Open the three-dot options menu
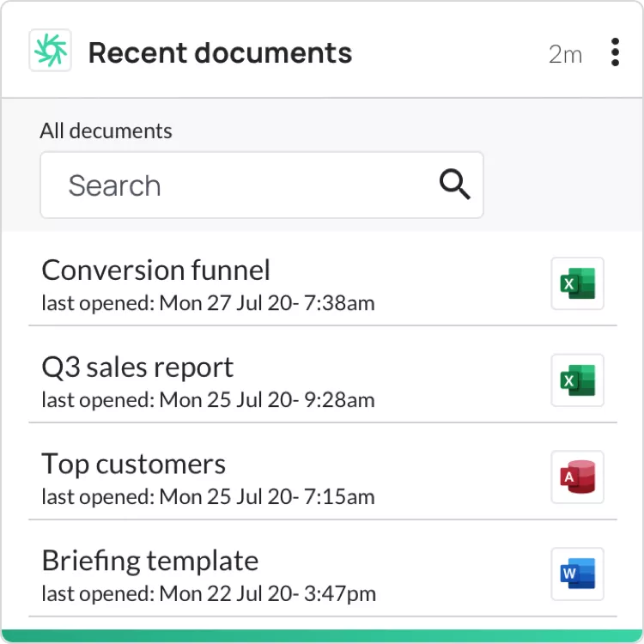The height and width of the screenshot is (644, 644). click(x=615, y=52)
